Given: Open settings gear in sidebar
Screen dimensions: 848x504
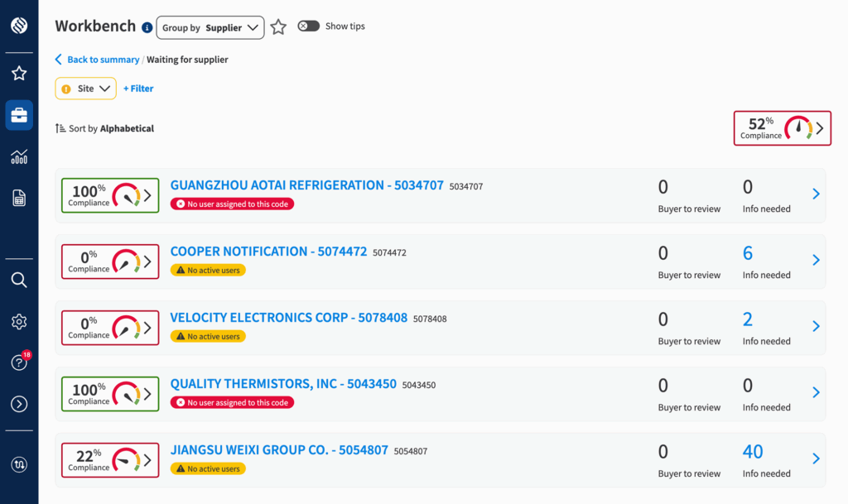Looking at the screenshot, I should 19,321.
